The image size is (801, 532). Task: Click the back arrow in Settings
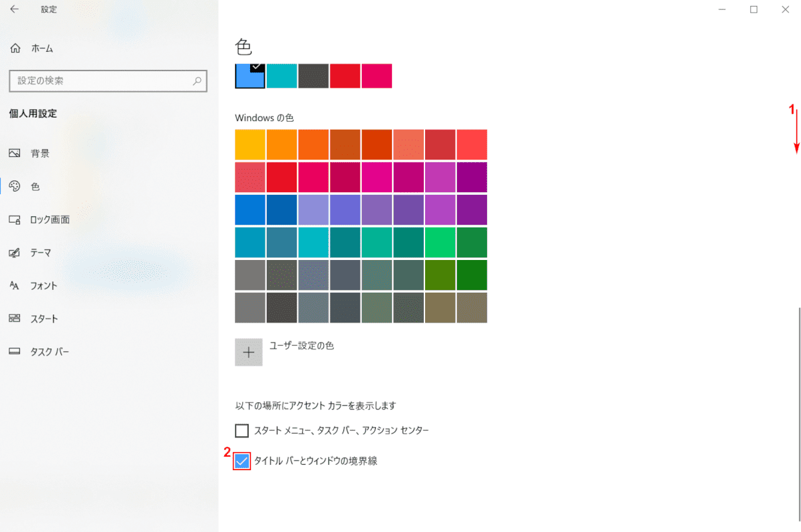(15, 9)
